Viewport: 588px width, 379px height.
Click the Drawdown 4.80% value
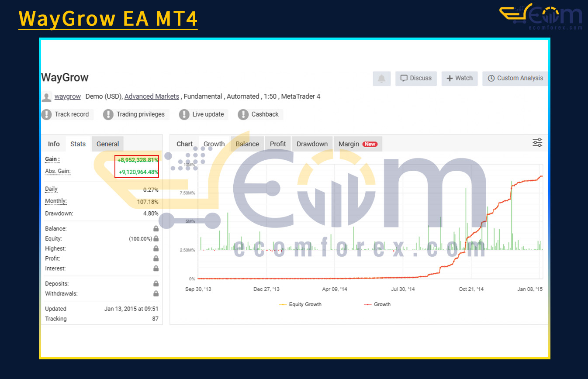[151, 214]
